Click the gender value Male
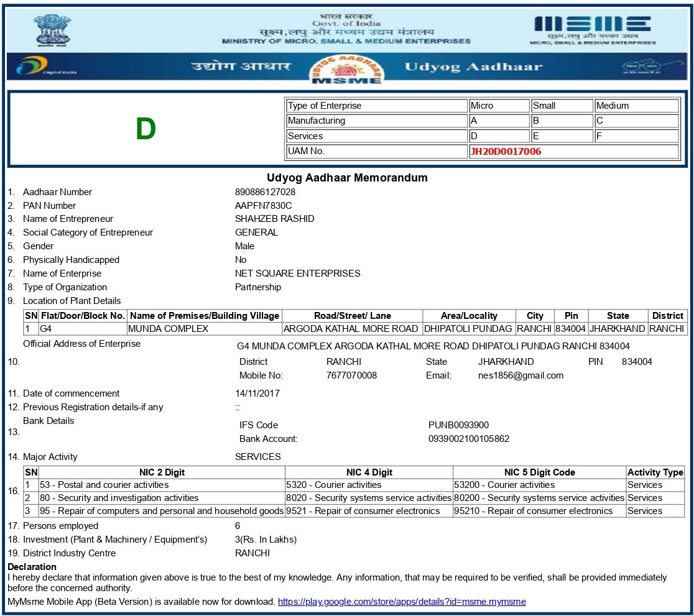Viewport: 694px width, 616px height. coord(245,246)
